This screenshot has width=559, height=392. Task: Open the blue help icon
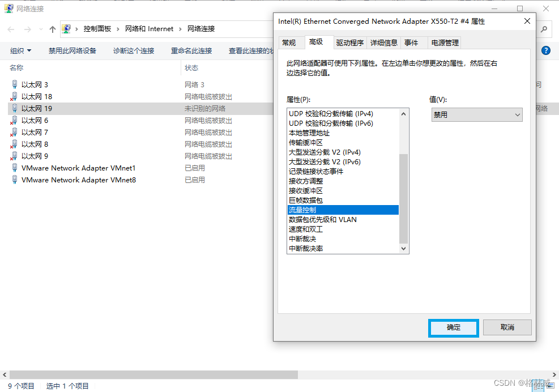coord(545,50)
